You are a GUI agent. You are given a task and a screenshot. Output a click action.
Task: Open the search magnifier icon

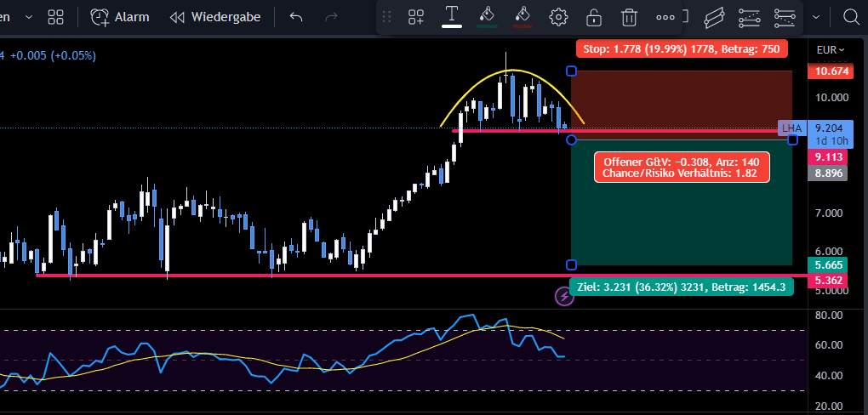(x=851, y=17)
